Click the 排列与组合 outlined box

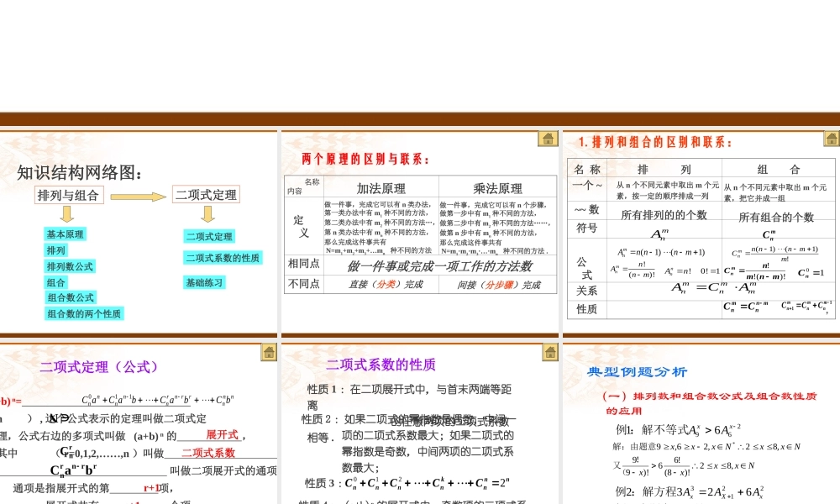69,195
